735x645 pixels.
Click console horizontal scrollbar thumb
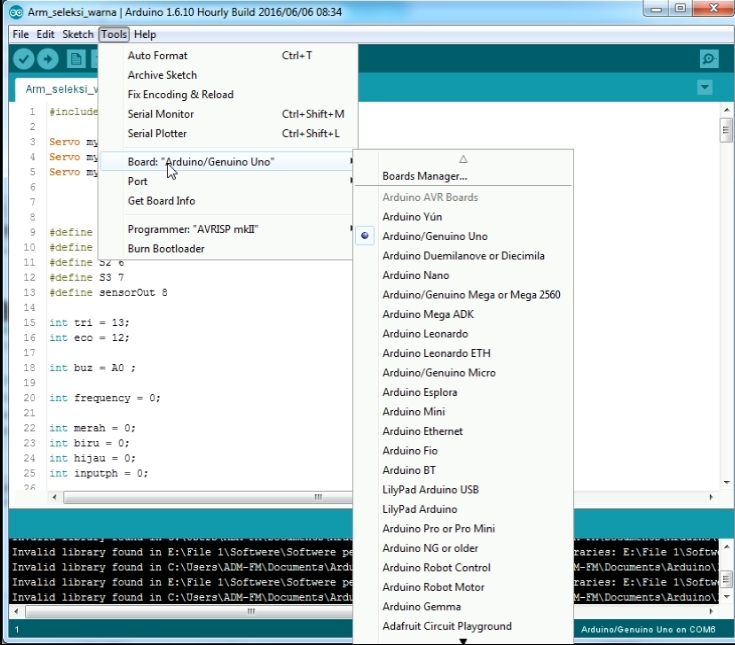click(189, 611)
